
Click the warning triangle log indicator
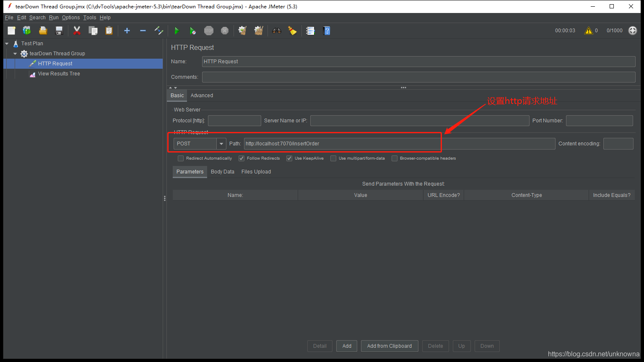(x=589, y=31)
